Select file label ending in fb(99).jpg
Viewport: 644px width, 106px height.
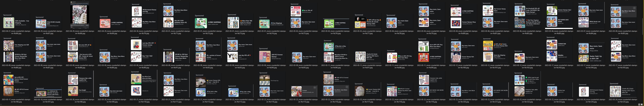click(x=432, y=66)
